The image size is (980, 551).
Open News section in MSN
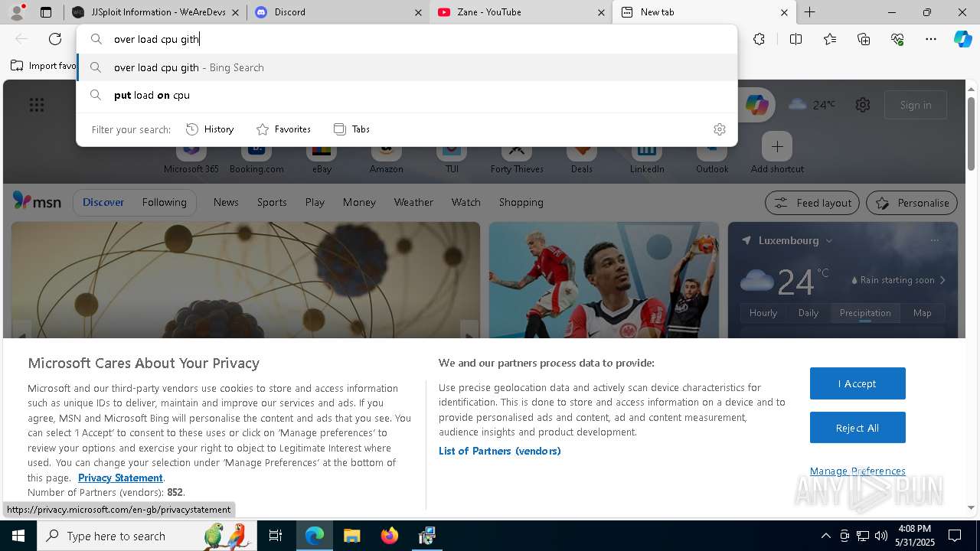click(226, 202)
